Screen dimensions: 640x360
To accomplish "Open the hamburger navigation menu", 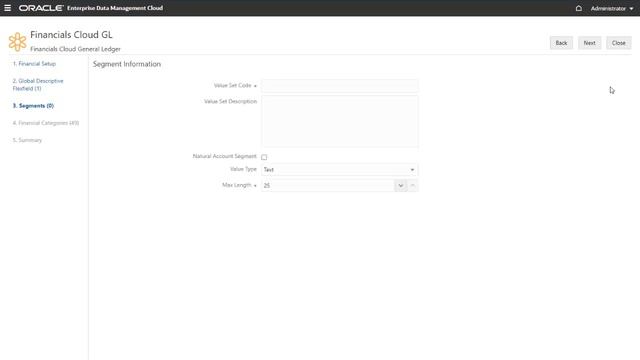I will click(7, 8).
